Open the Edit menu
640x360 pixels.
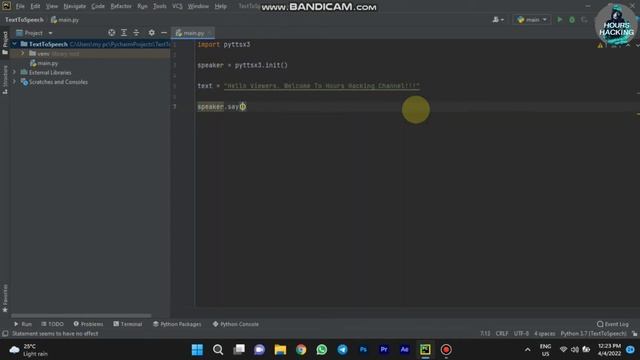click(35, 6)
